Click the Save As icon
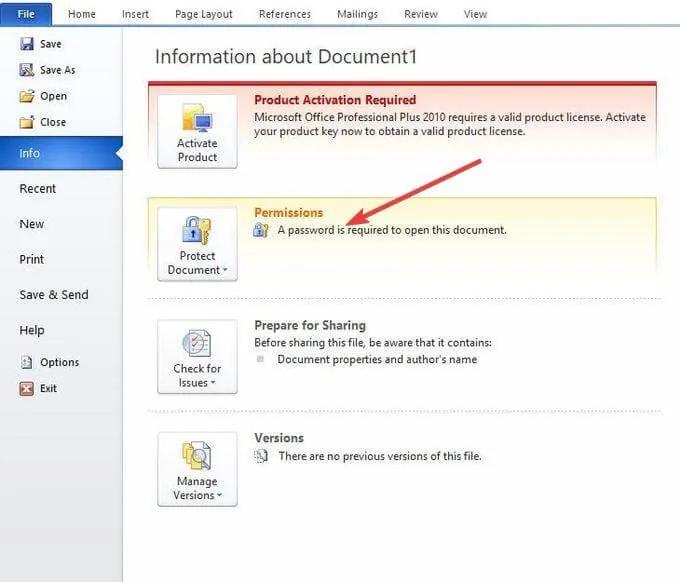The width and height of the screenshot is (680, 582). 27,70
